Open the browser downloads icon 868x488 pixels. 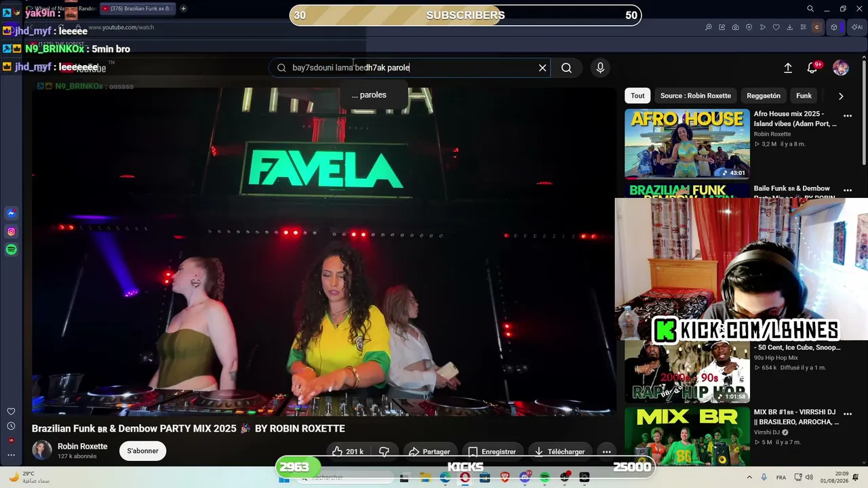point(790,27)
